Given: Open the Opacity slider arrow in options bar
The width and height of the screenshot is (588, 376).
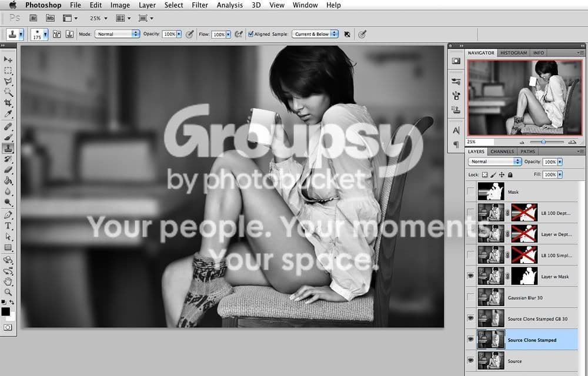Looking at the screenshot, I should click(x=179, y=34).
